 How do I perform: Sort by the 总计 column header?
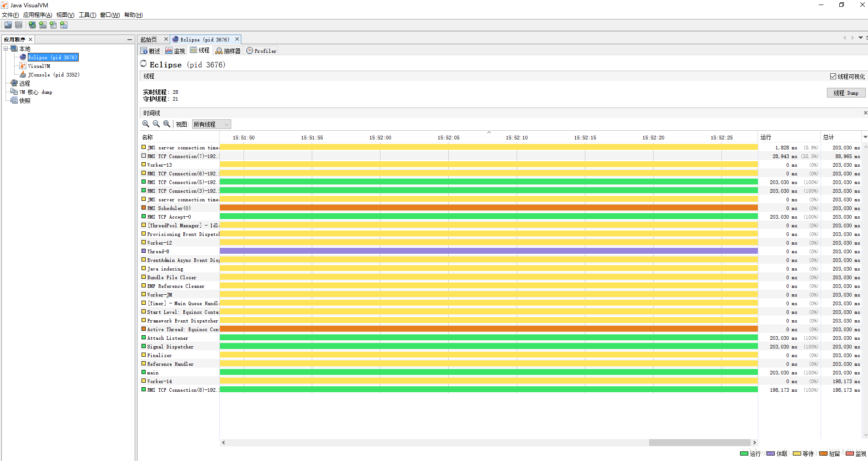point(841,137)
